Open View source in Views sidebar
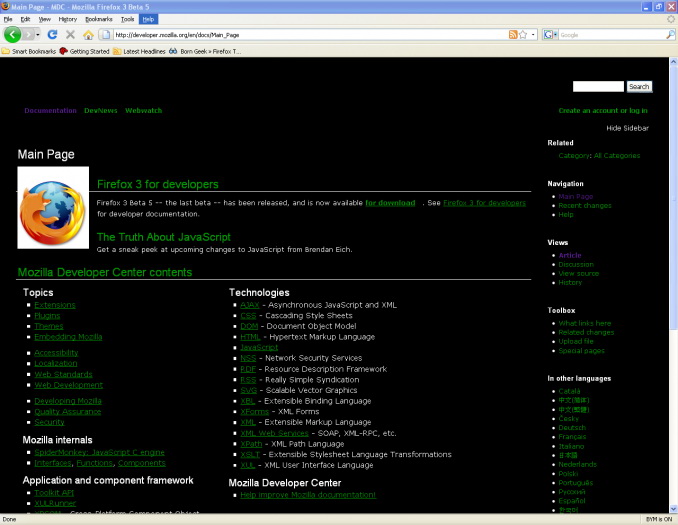The height and width of the screenshot is (525, 678). pyautogui.click(x=579, y=273)
